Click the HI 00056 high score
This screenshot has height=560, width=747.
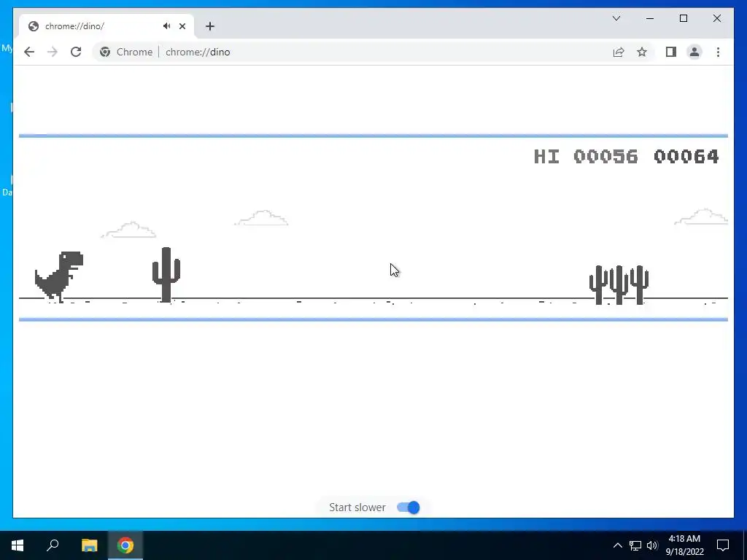click(586, 156)
